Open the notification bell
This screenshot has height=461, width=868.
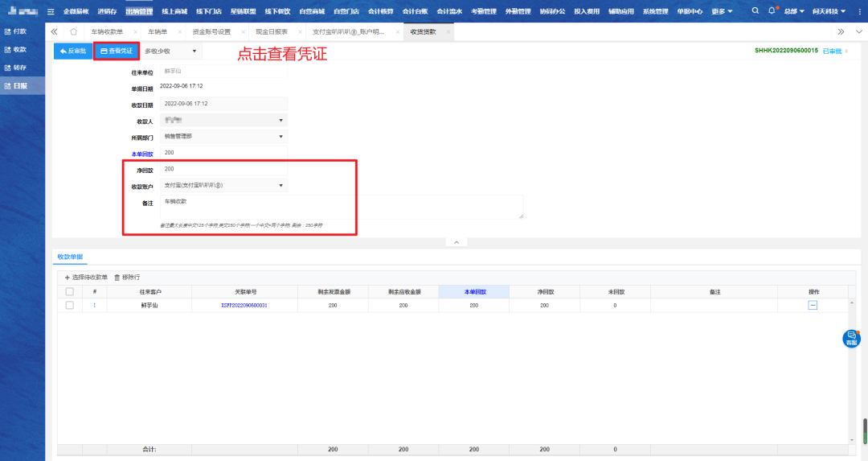pyautogui.click(x=772, y=11)
